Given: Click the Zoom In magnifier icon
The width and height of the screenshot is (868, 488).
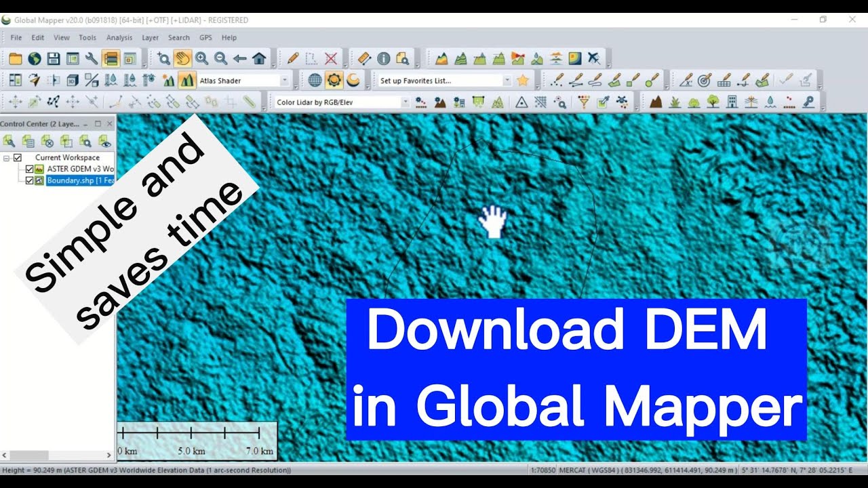Looking at the screenshot, I should tap(201, 58).
